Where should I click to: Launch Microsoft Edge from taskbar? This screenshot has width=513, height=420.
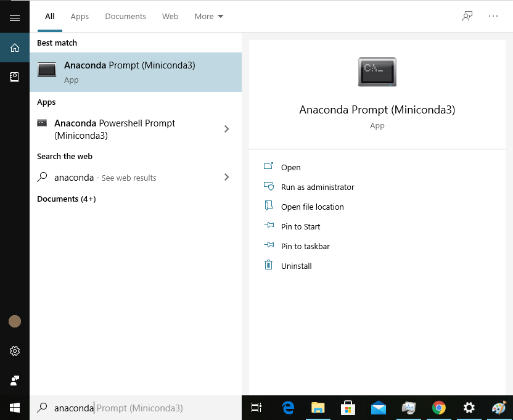pos(288,408)
